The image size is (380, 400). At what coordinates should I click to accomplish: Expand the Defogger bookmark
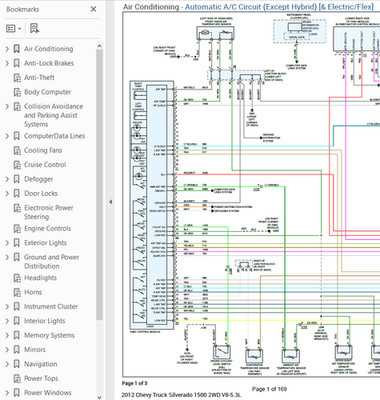click(7, 179)
